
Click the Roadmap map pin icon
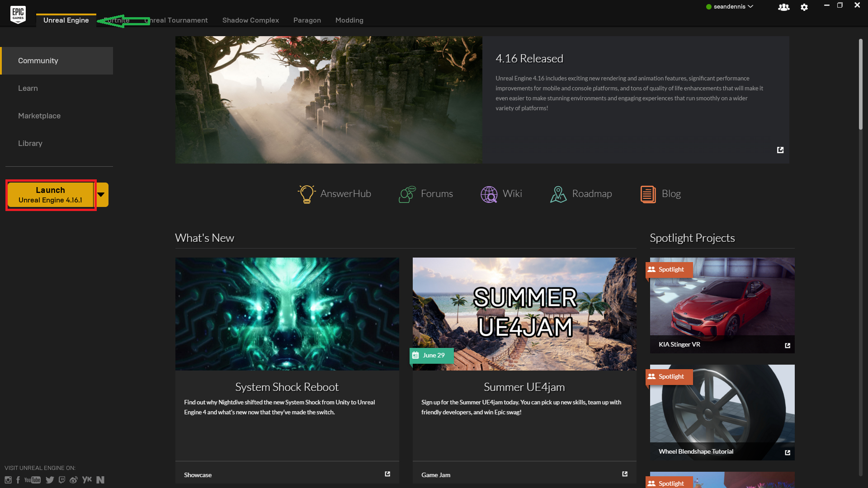pos(558,194)
